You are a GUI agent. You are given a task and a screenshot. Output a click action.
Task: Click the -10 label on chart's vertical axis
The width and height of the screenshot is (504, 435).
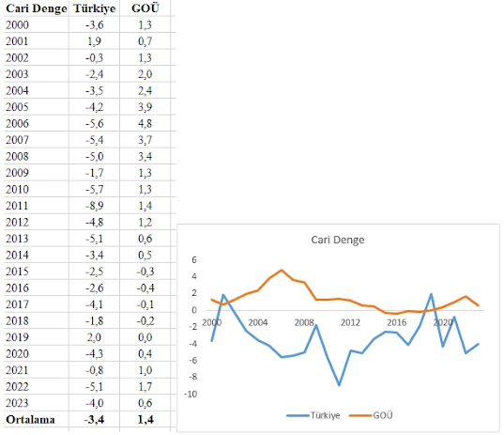click(191, 394)
